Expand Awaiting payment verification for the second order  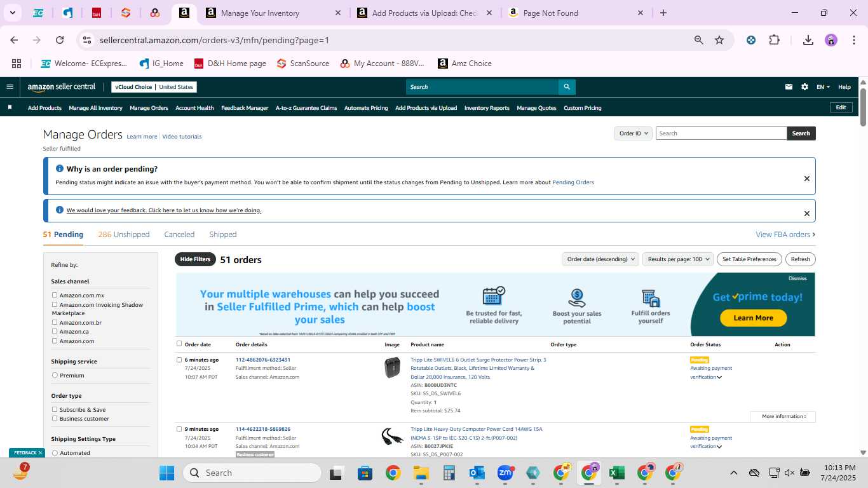[719, 447]
